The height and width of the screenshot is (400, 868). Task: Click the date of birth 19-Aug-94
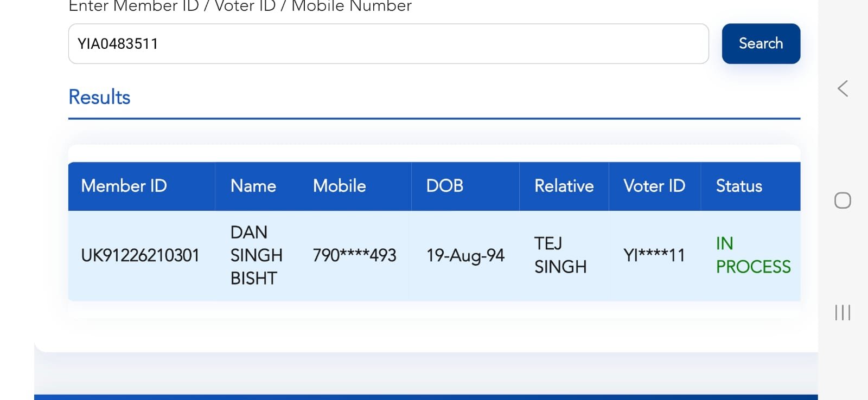coord(465,255)
